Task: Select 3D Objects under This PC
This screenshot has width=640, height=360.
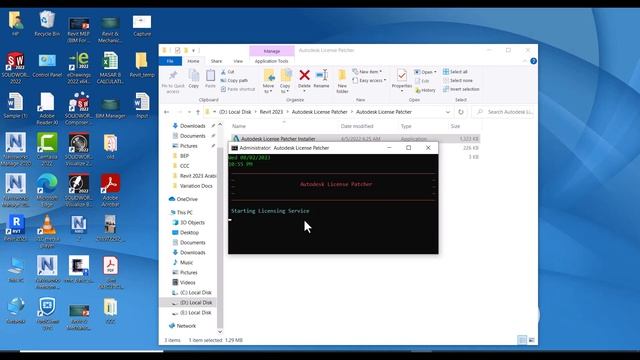Action: [188, 222]
